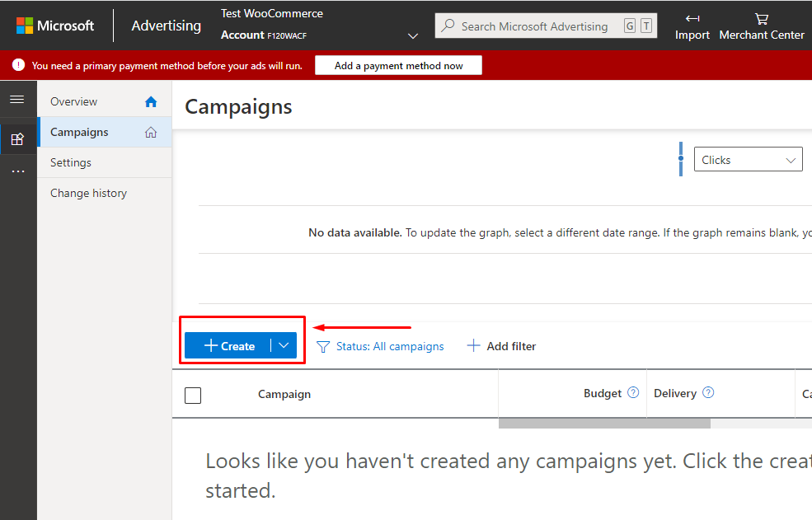Viewport: 812px width, 520px height.
Task: Click the T shortcut key badge
Action: (646, 26)
